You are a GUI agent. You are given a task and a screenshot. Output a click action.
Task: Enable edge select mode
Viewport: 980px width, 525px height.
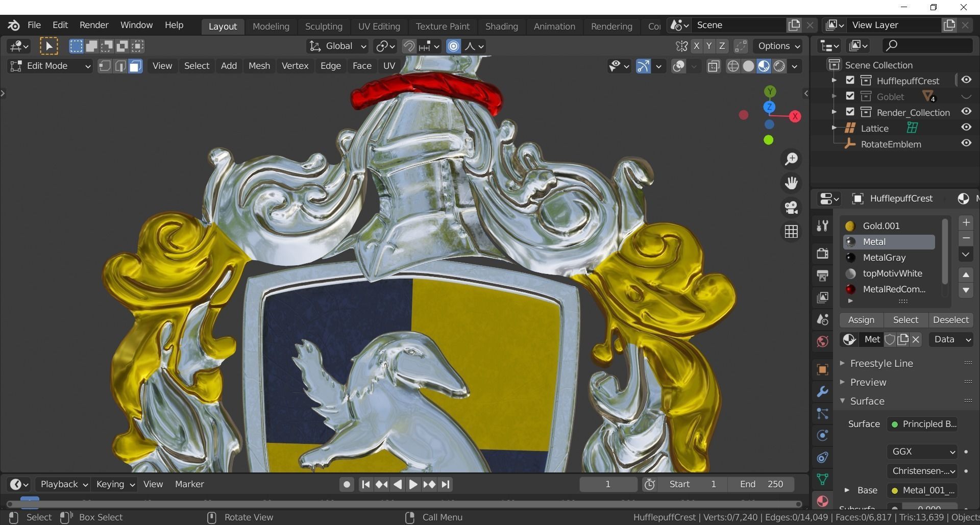click(120, 66)
